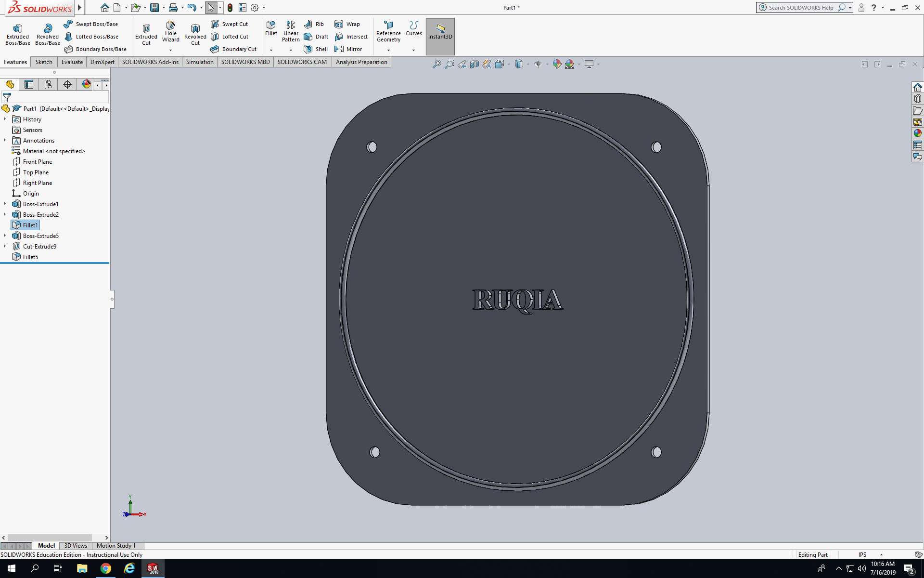This screenshot has width=924, height=578.
Task: Open the DisplayManager color wheel tab
Action: (87, 85)
